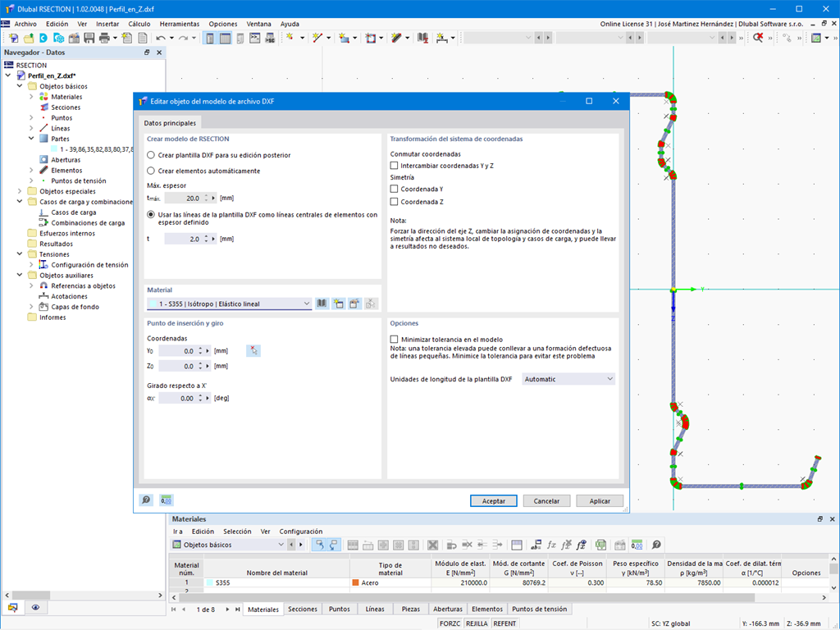Image resolution: width=840 pixels, height=630 pixels.
Task: Open the Material dropdown S355
Action: (230, 304)
